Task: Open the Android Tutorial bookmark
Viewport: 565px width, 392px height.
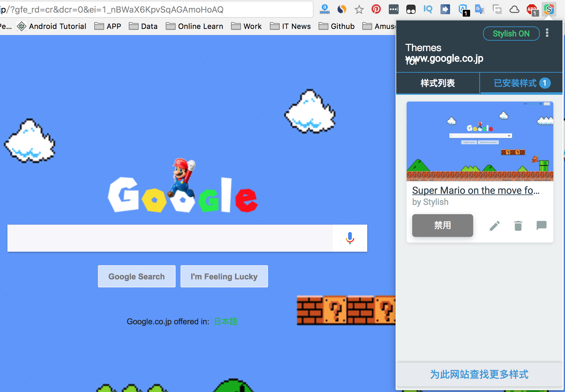Action: click(x=51, y=26)
